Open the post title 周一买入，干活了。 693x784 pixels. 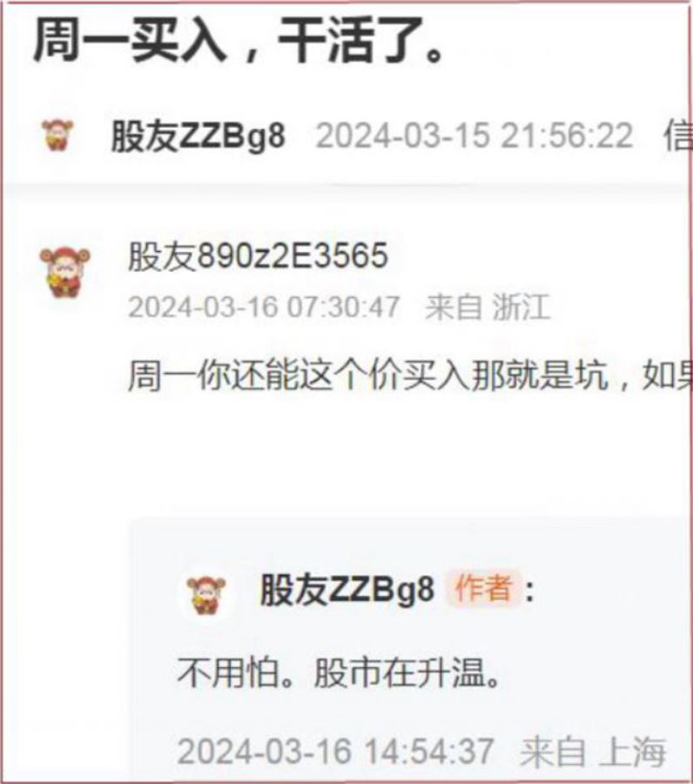point(239,41)
